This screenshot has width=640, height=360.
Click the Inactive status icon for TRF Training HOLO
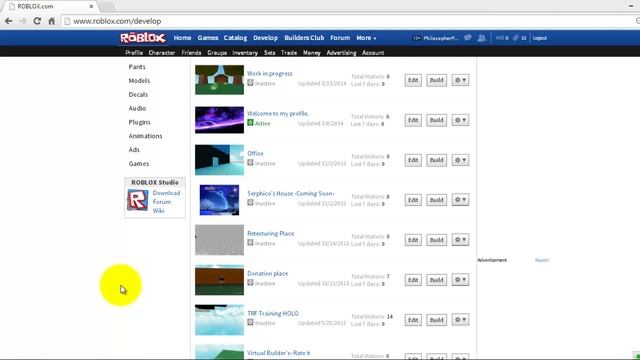click(250, 322)
